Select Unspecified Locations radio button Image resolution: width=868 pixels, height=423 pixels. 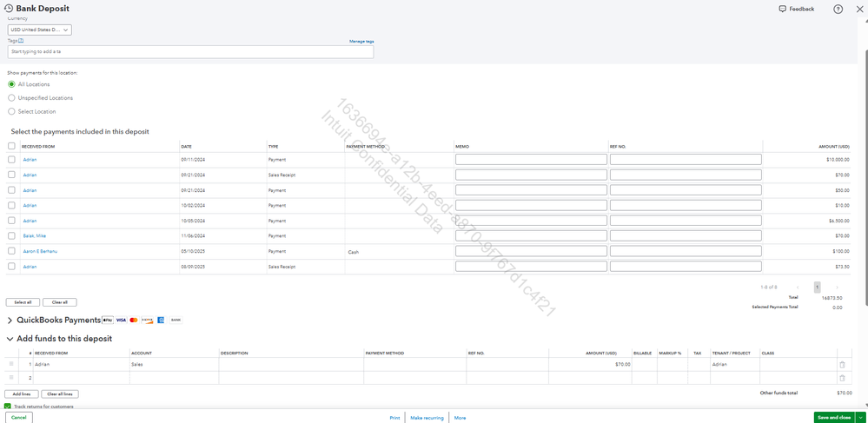11,97
